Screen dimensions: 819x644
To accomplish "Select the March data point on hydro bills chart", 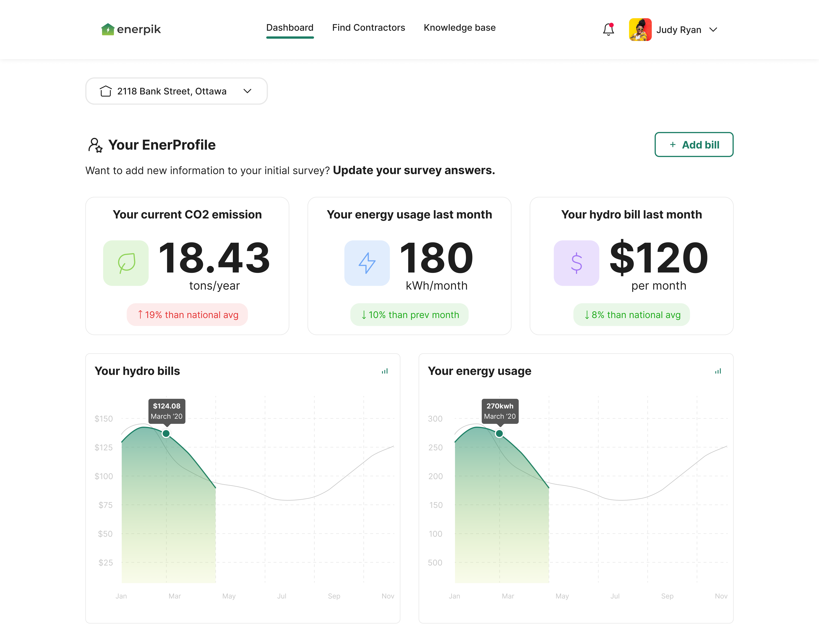I will coord(166,434).
